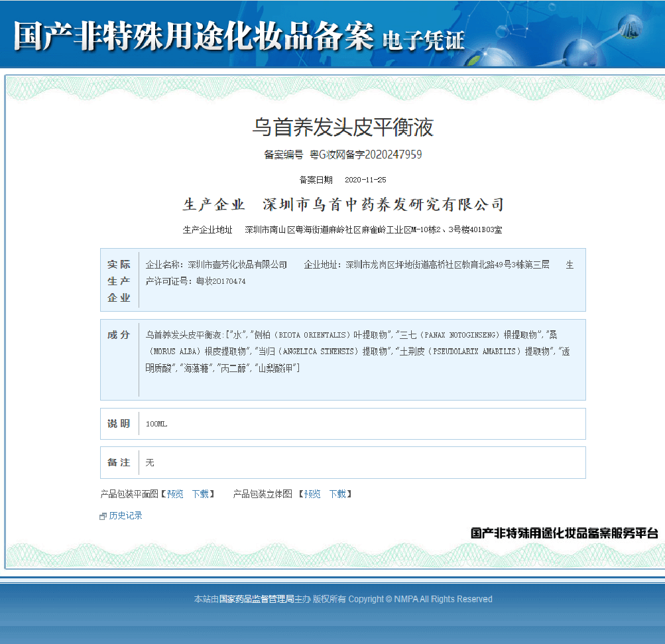This screenshot has width=665, height=644.
Task: Click the filing date 2020-11-25
Action: (365, 180)
